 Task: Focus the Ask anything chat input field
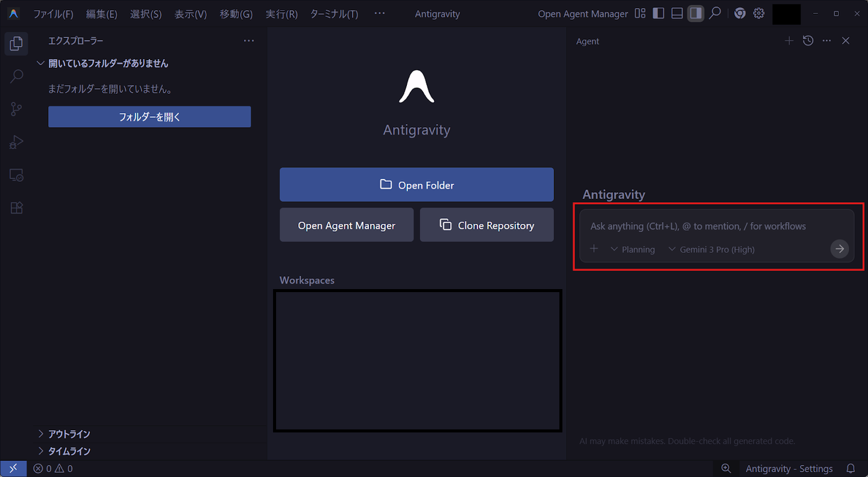[717, 226]
